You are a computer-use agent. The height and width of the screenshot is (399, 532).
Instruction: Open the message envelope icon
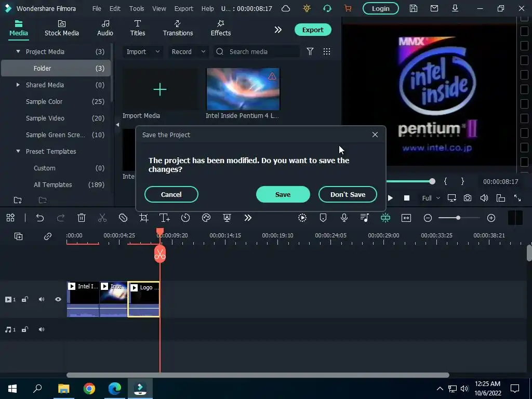[x=434, y=8]
